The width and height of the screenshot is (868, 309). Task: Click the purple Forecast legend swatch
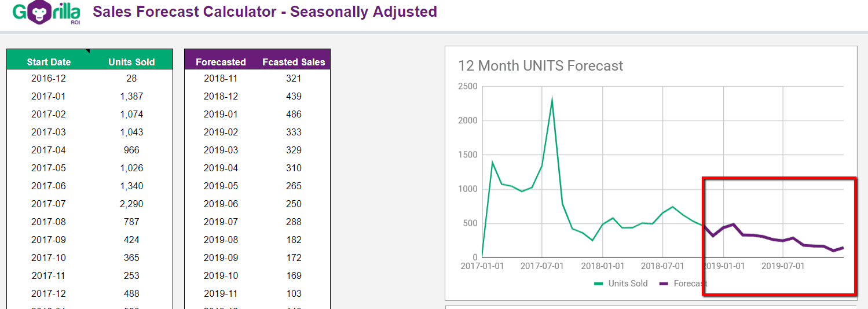664,284
